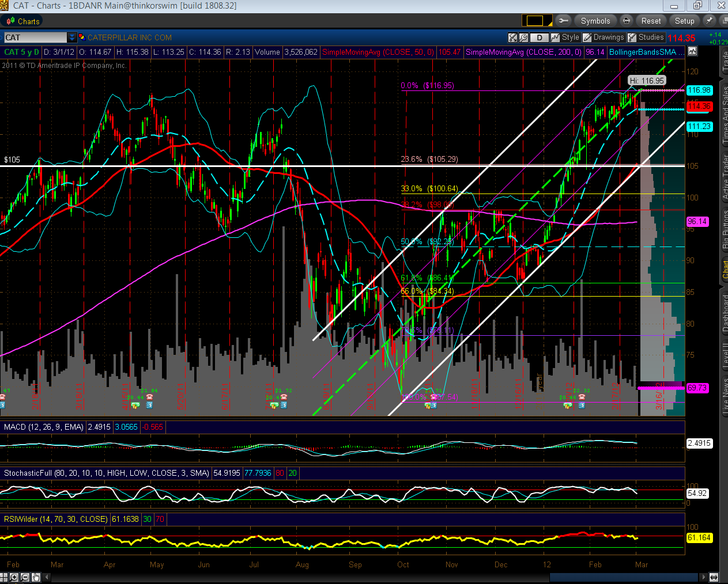Click the scroll left arrow on time axis
This screenshot has height=584, width=728.
[46, 577]
